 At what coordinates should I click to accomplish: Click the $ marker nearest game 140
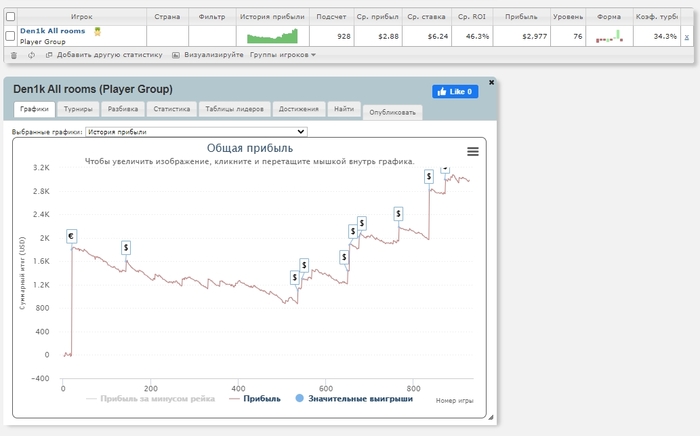[x=126, y=248]
